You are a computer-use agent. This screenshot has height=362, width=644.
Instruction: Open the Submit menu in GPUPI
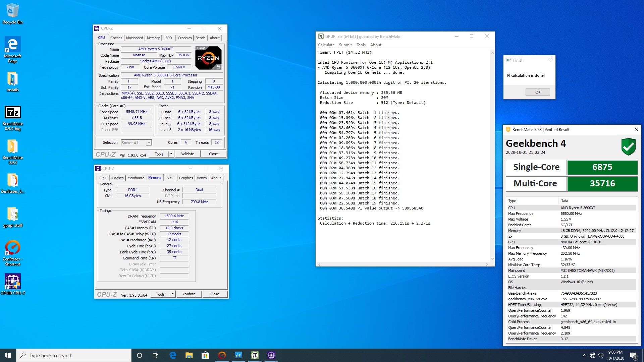pyautogui.click(x=345, y=45)
